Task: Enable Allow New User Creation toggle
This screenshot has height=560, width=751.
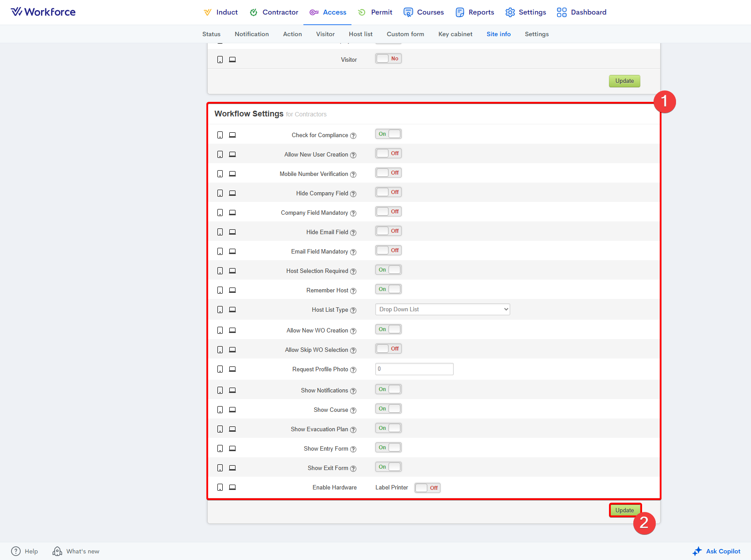Action: click(388, 153)
